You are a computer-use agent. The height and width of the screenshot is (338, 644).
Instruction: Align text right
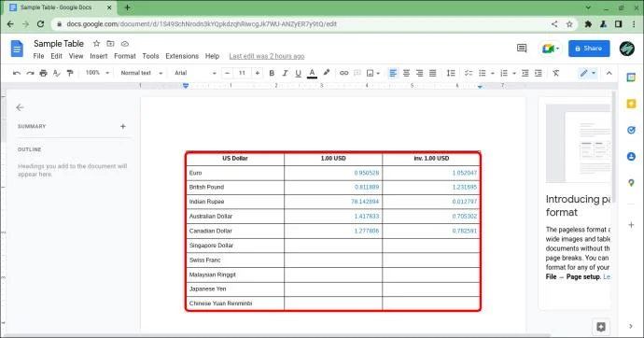pyautogui.click(x=419, y=73)
